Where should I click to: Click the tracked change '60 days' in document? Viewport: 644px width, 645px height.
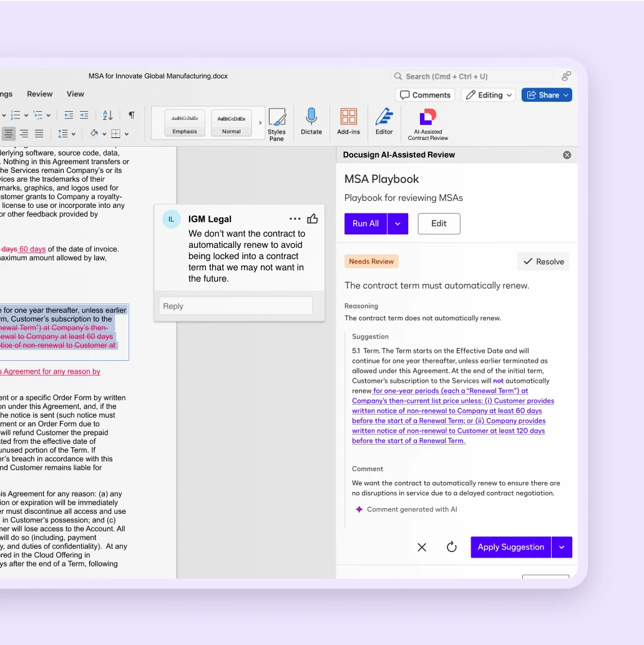click(x=32, y=249)
